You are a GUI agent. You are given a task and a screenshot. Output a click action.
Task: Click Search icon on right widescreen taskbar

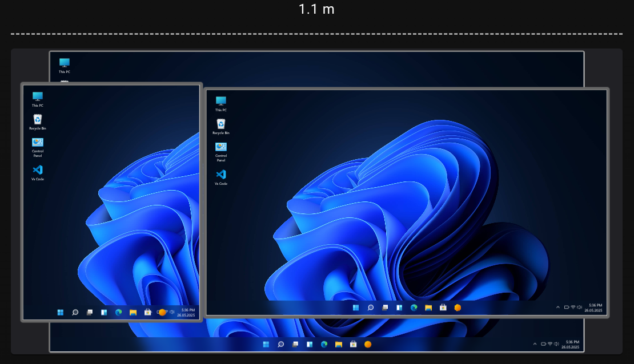tap(370, 308)
